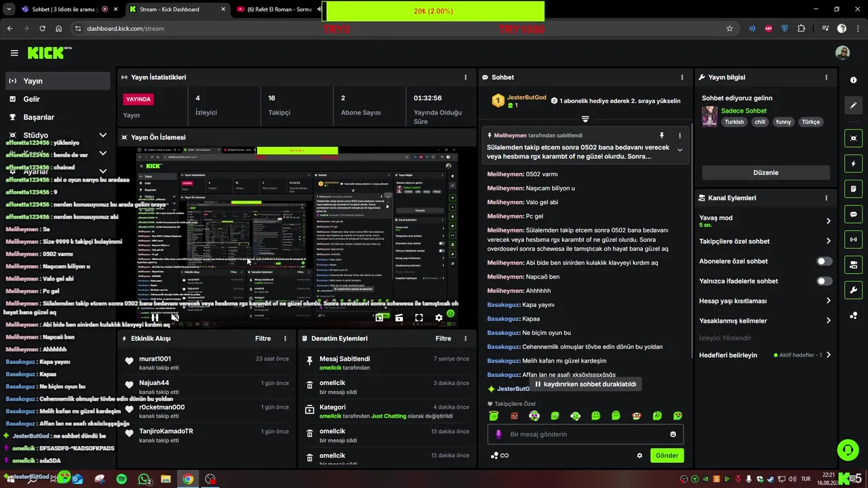
Task: Click the pencil edit icon in right sidebar
Action: point(853,105)
